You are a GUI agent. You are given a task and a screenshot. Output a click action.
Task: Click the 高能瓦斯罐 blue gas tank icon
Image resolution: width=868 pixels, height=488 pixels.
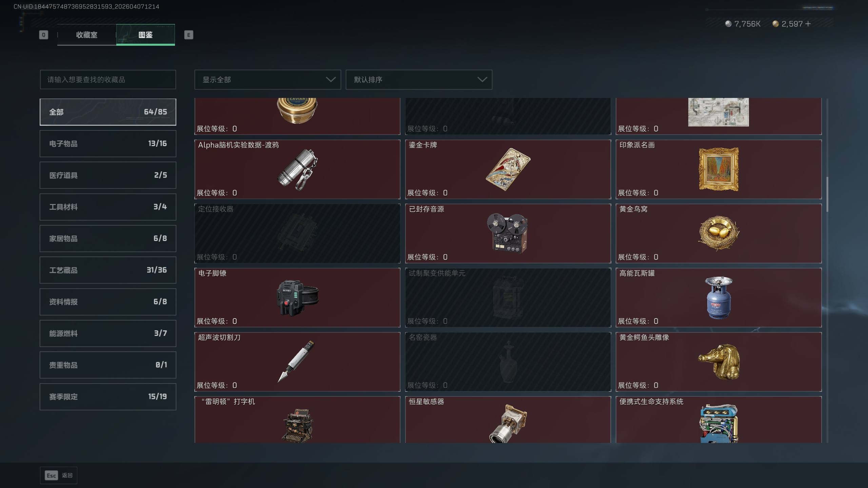718,298
